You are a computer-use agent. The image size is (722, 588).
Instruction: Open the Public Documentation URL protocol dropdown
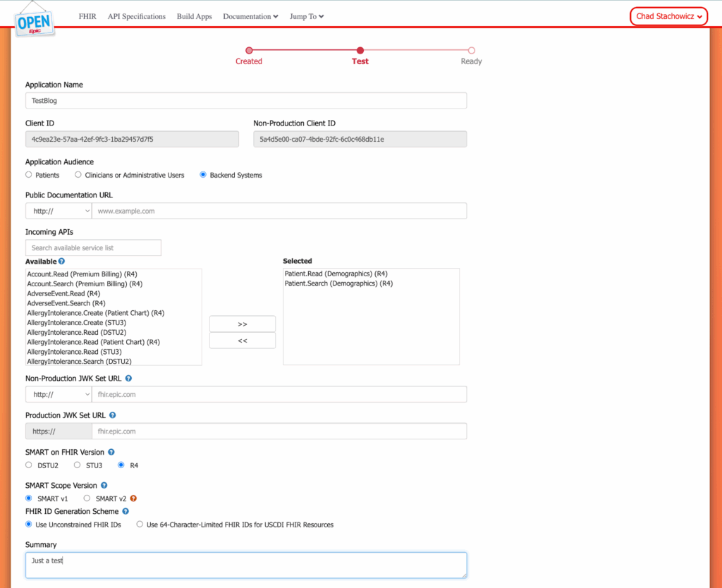click(x=59, y=211)
